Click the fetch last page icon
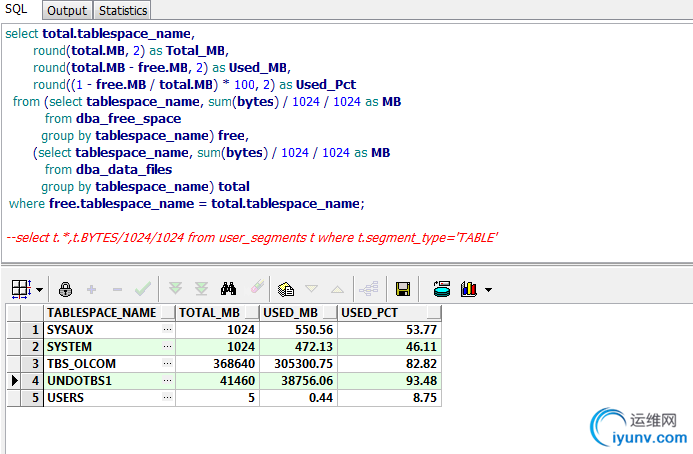This screenshot has height=454, width=693. coord(202,289)
